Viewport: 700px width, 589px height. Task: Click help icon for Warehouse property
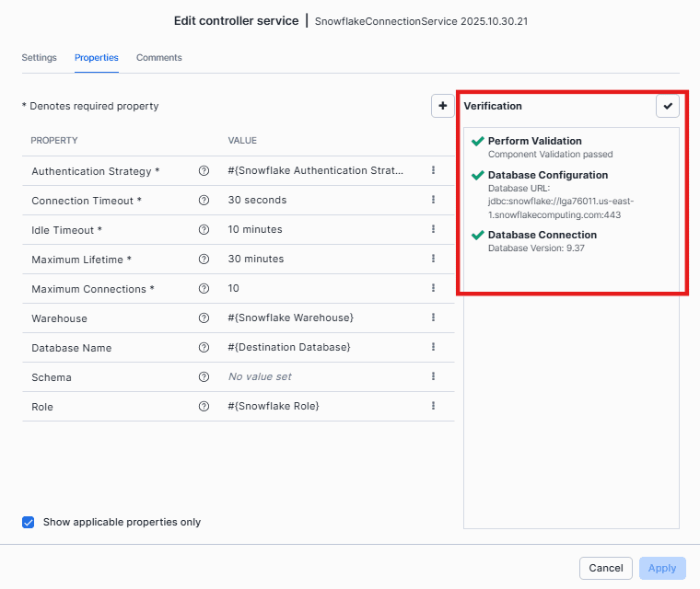pos(204,318)
